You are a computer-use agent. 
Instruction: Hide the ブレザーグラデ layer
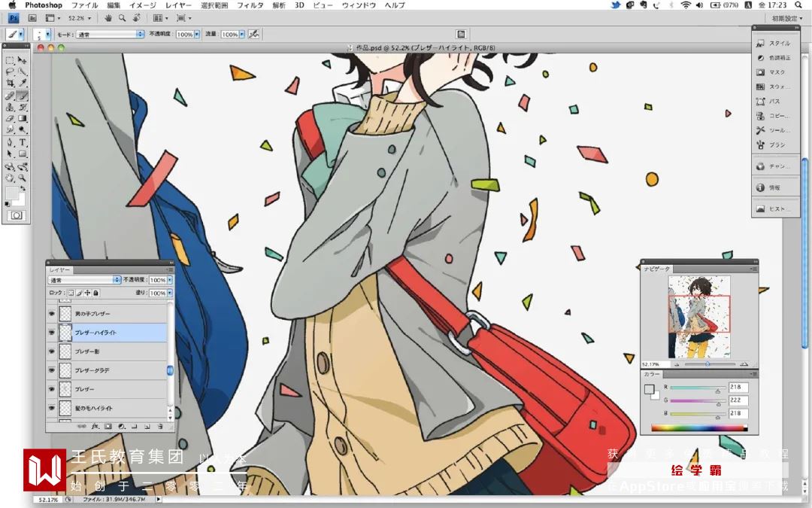(x=52, y=370)
